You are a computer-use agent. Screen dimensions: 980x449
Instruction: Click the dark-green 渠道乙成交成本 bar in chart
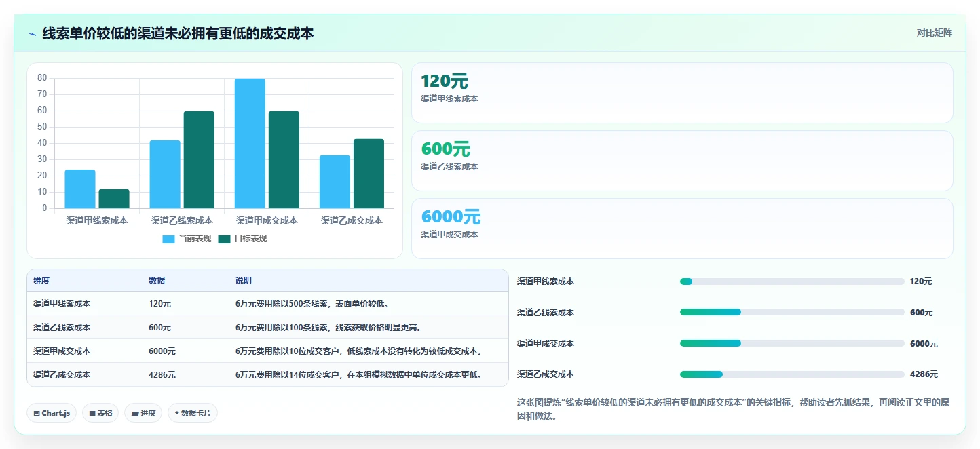369,174
